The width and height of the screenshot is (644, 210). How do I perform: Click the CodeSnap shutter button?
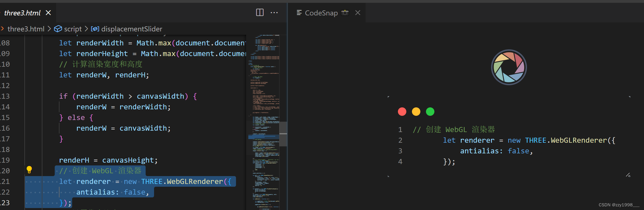click(x=509, y=67)
